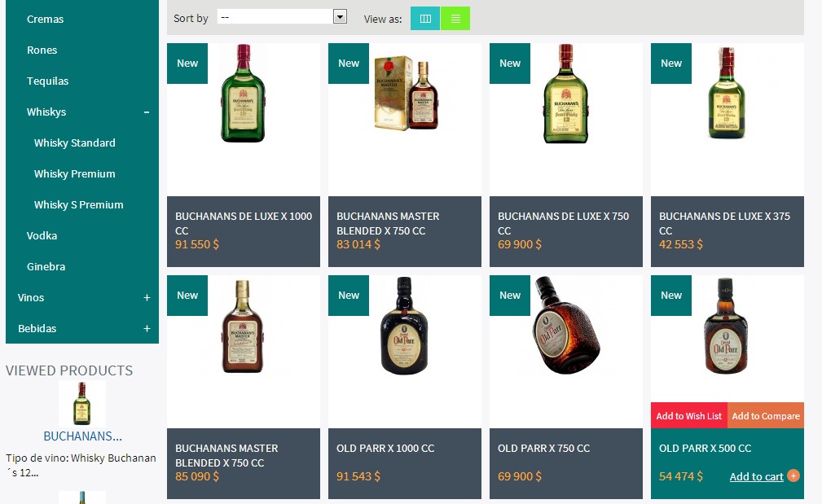Click Add to Wish List button
Image resolution: width=822 pixels, height=504 pixels.
coord(689,415)
